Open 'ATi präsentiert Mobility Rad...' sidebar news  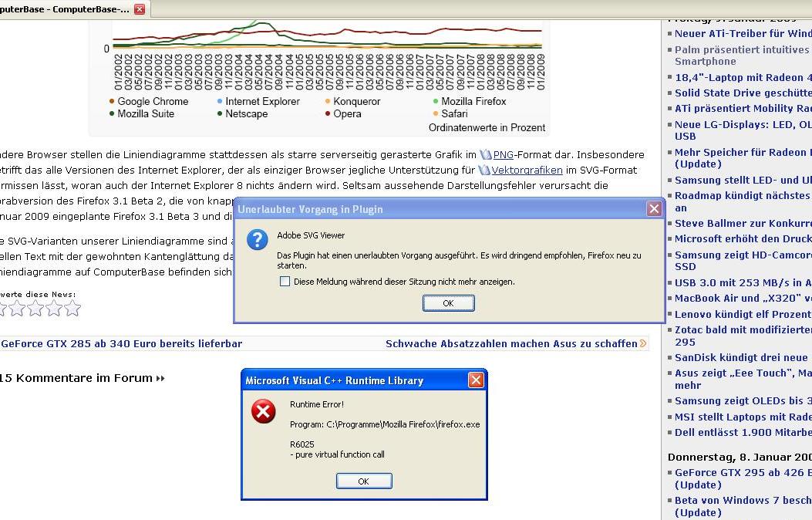[743, 109]
